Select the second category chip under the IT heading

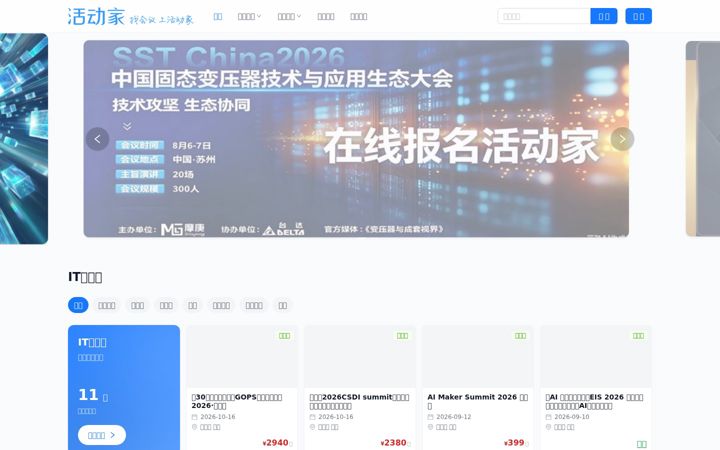tap(107, 305)
